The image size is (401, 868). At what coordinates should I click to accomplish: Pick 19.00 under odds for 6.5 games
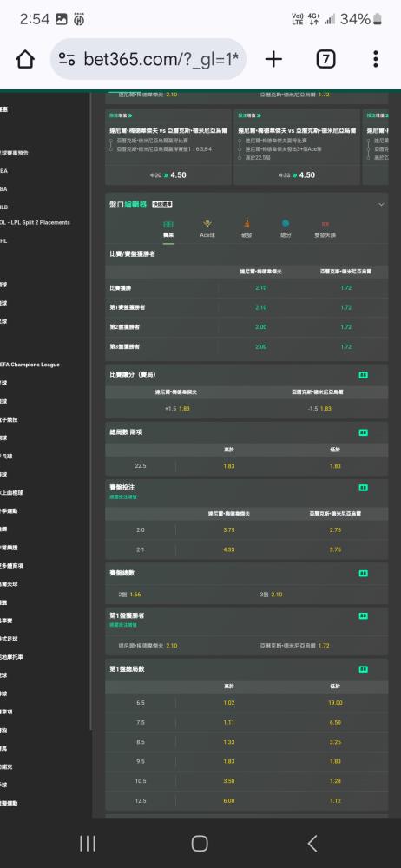[335, 703]
